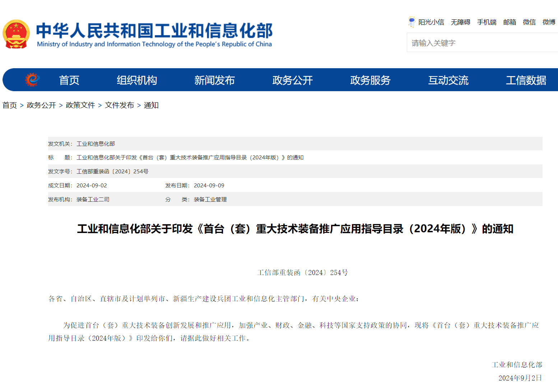The image size is (558, 392).
Task: Open the 无障碍 accessibility link
Action: click(x=460, y=22)
